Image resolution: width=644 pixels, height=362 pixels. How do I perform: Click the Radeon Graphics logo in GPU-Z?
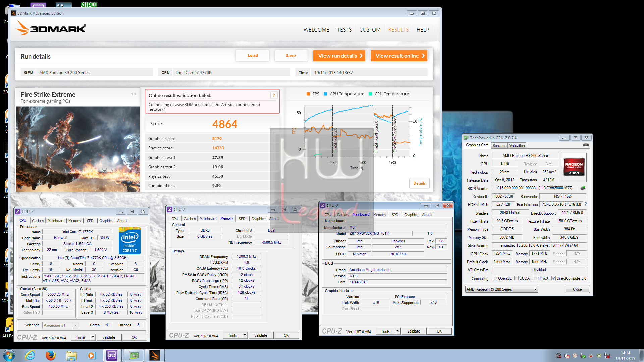[574, 167]
